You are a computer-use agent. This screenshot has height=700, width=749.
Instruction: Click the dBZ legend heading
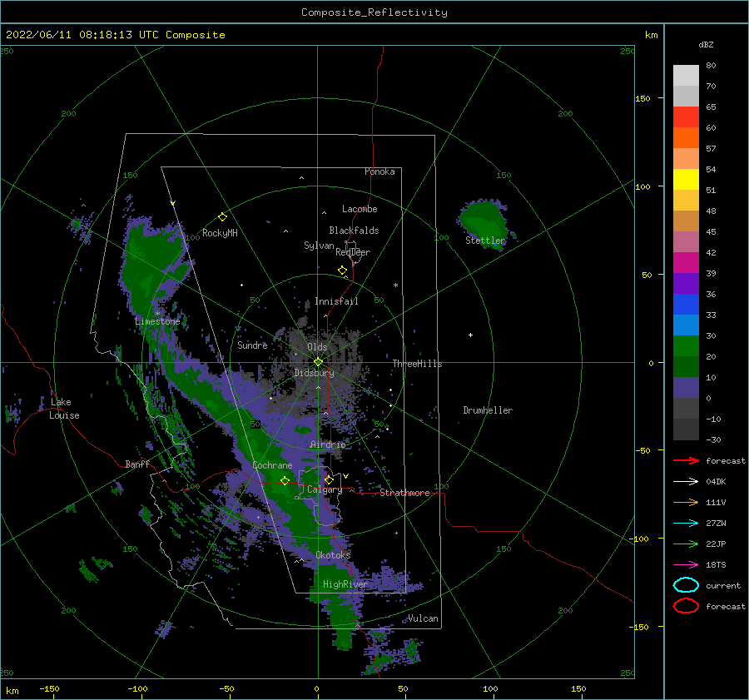click(706, 44)
